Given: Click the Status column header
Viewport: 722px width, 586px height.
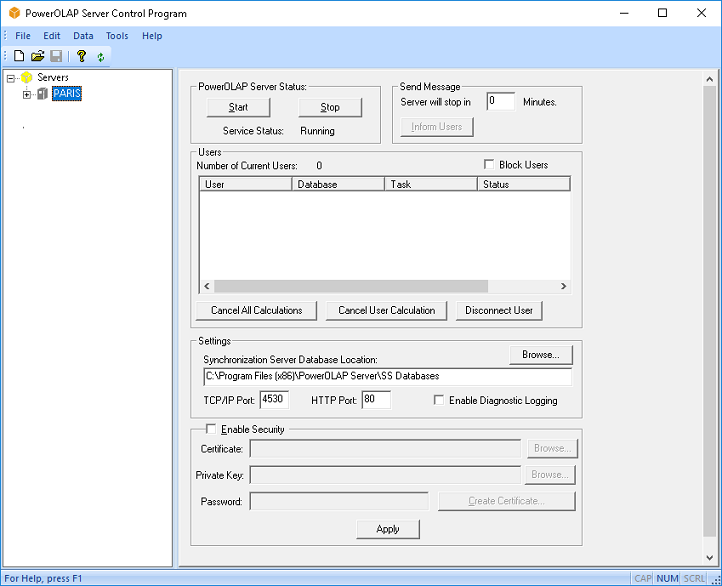Looking at the screenshot, I should 524,185.
